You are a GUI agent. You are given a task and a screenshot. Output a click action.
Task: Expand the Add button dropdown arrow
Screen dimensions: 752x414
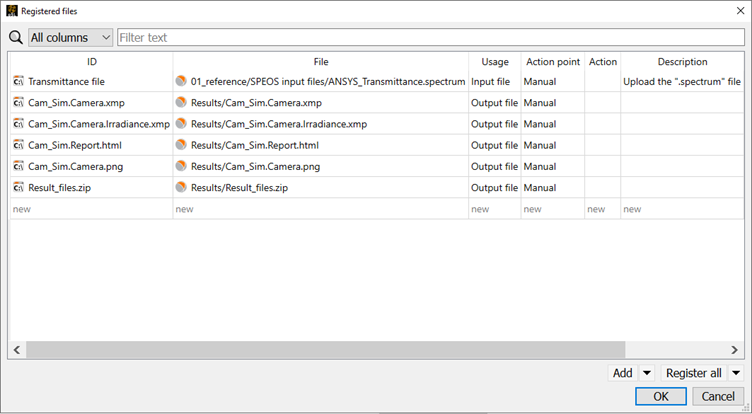(x=646, y=373)
